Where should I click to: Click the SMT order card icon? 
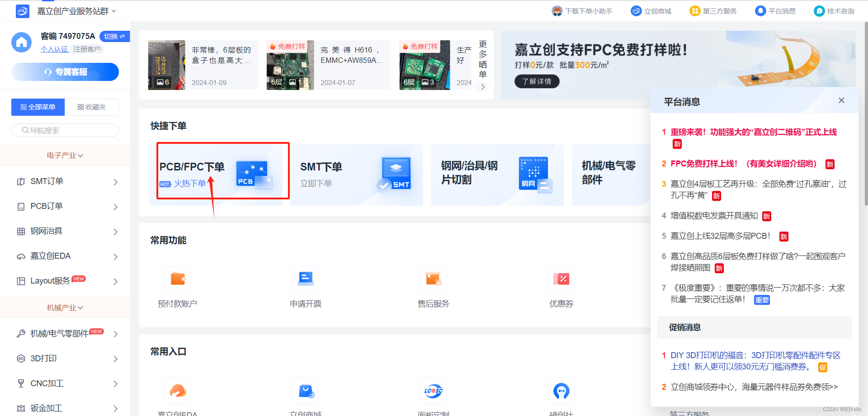[x=394, y=174]
